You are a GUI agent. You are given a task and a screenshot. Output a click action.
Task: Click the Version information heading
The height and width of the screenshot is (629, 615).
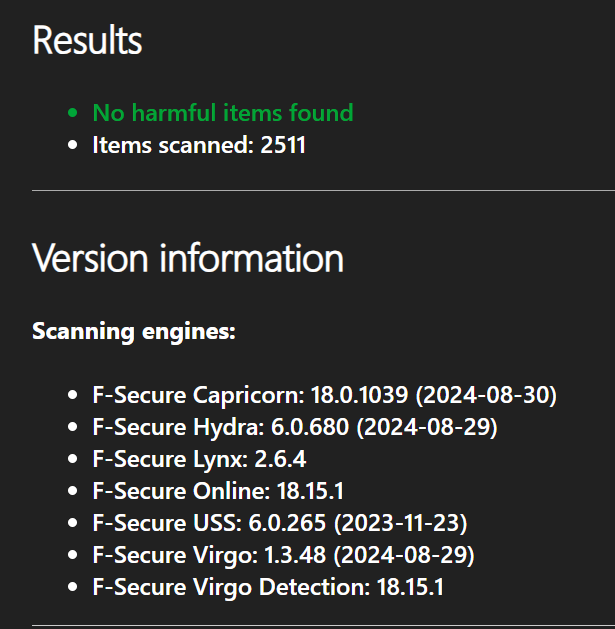[188, 258]
